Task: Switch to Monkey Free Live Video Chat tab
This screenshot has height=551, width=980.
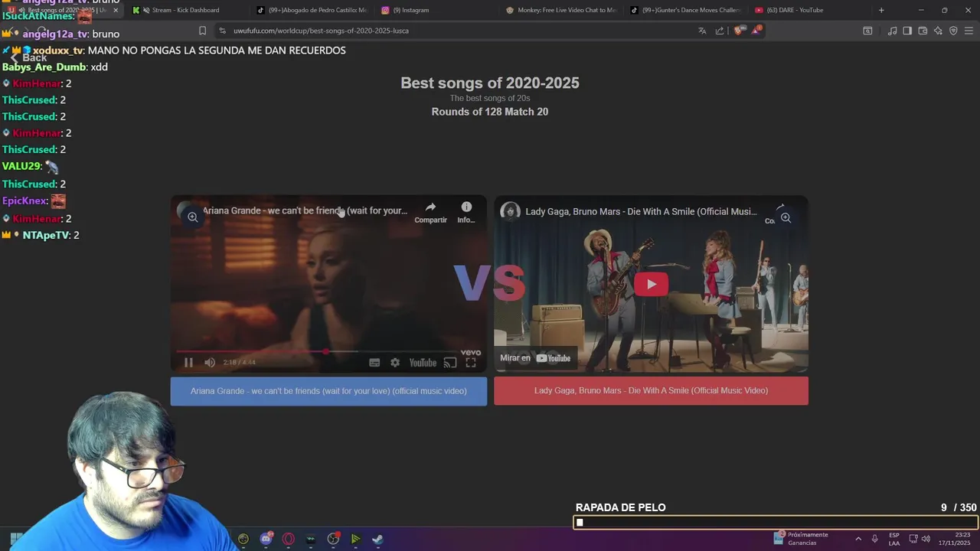Action: [x=561, y=10]
